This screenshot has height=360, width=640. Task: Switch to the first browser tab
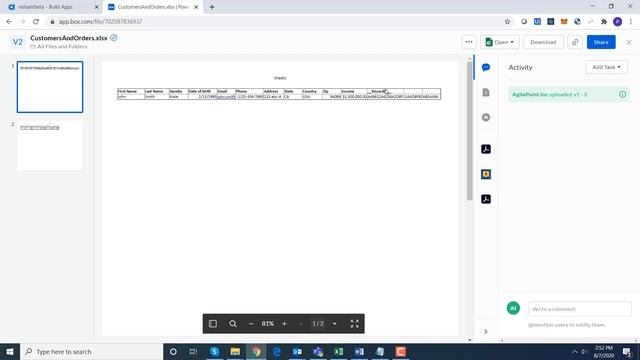click(x=51, y=7)
